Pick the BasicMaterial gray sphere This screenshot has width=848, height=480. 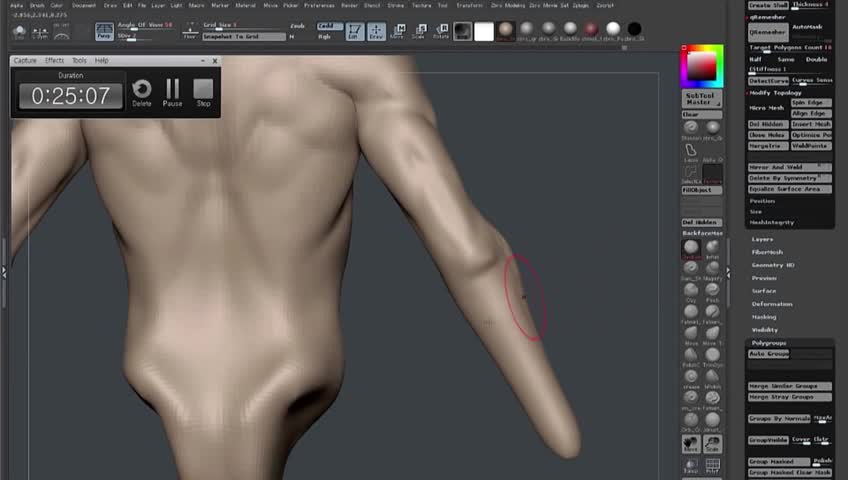[569, 29]
